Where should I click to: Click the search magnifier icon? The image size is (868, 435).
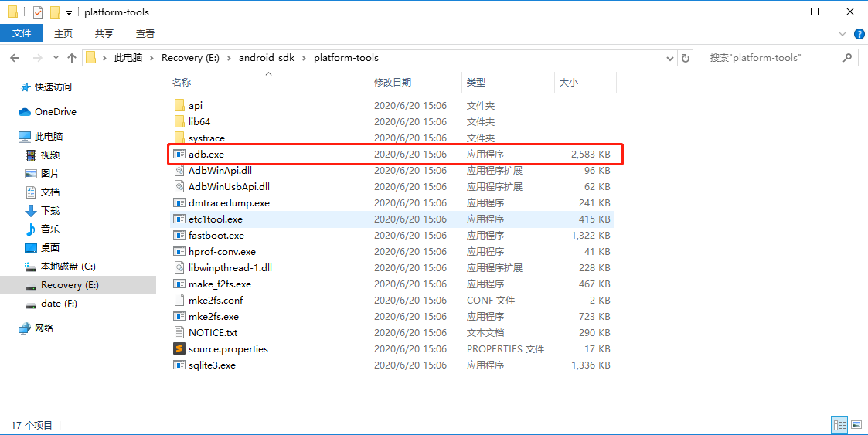click(847, 57)
